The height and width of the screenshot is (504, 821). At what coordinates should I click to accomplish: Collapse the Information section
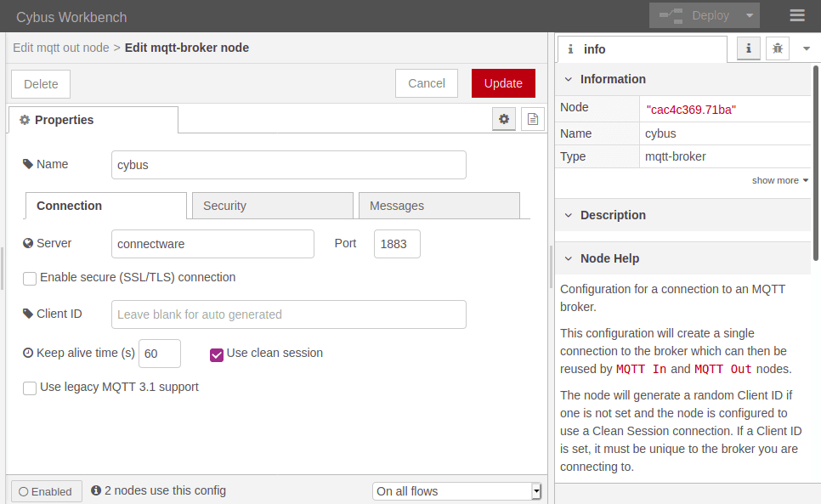point(569,79)
